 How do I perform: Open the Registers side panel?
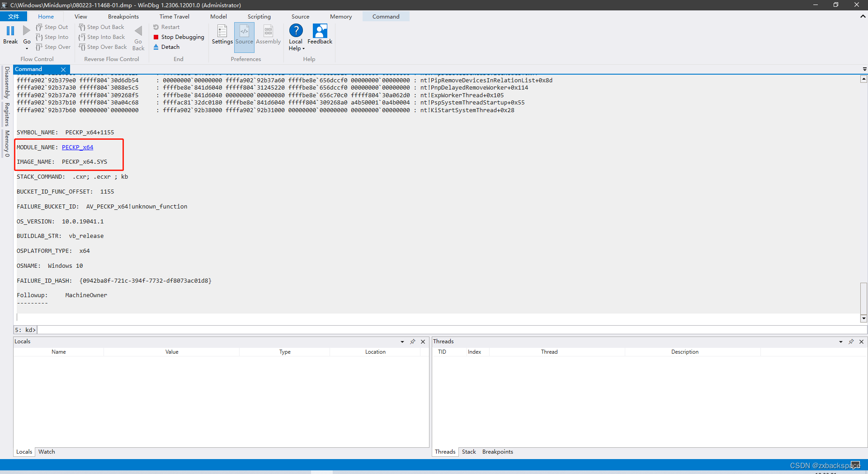pos(7,114)
